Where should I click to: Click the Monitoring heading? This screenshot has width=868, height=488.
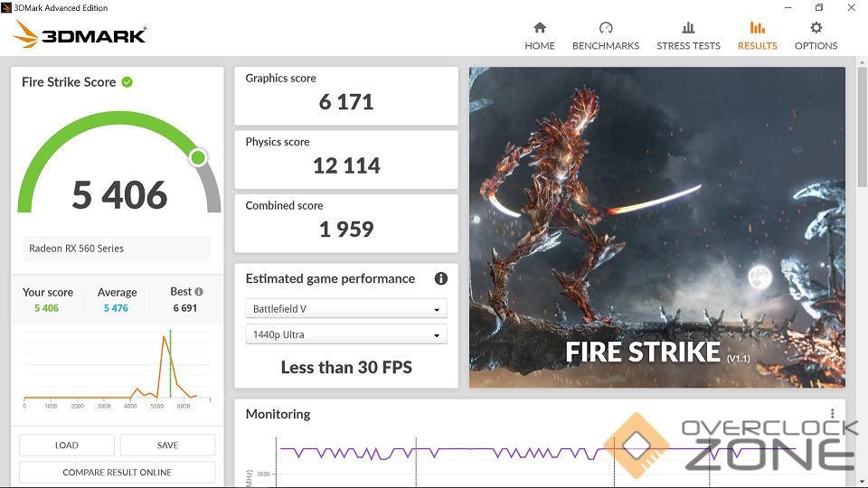tap(278, 414)
